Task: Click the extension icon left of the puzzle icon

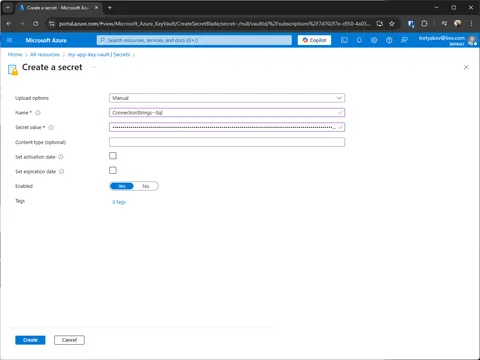Action: tap(411, 24)
